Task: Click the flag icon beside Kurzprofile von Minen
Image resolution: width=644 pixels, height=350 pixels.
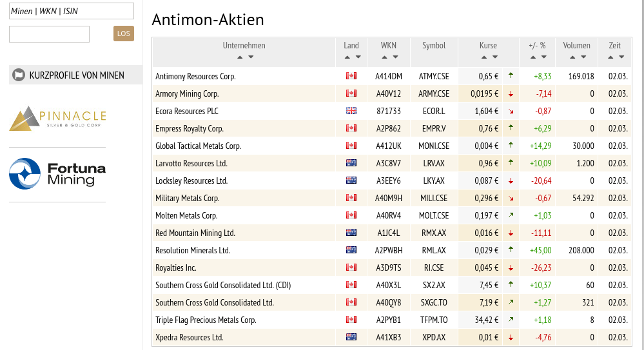Action: pyautogui.click(x=19, y=75)
